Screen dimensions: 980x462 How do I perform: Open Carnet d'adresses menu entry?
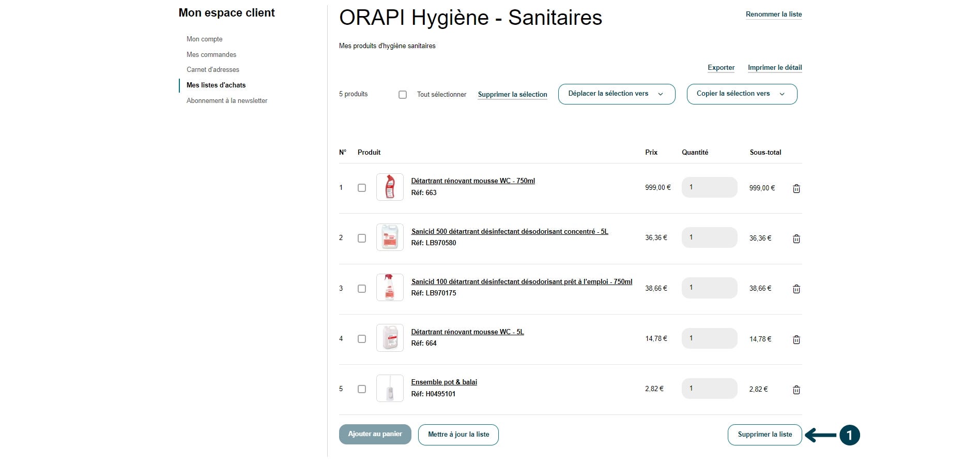tap(213, 70)
